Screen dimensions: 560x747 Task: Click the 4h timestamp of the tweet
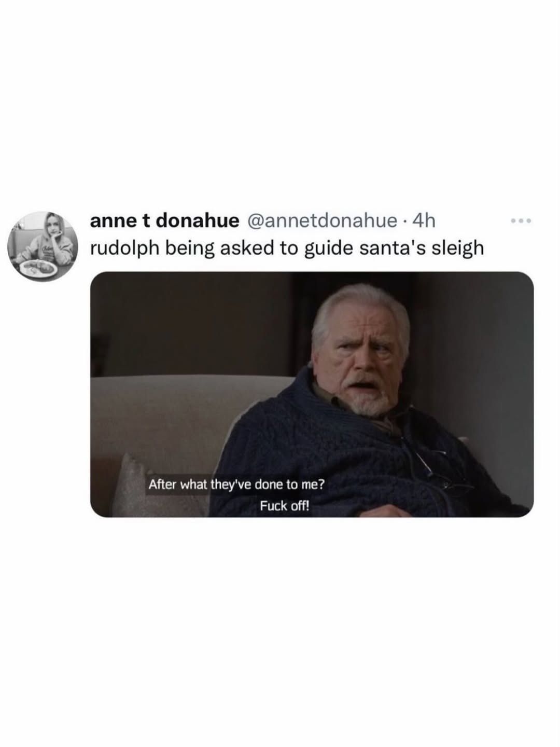tap(423, 221)
